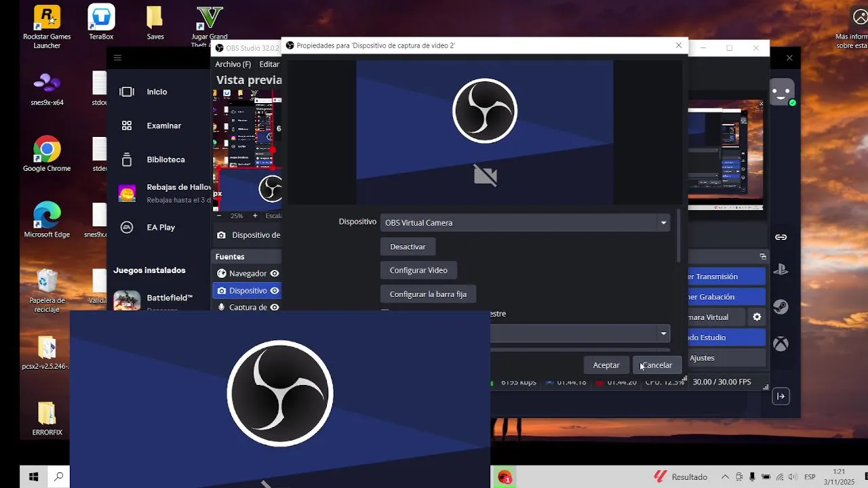This screenshot has width=868, height=488.
Task: Click the ESP language indicator
Action: click(810, 476)
